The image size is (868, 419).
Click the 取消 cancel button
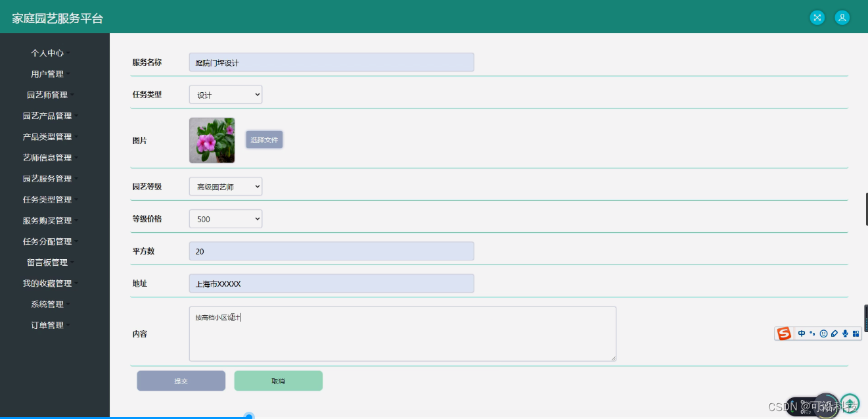[x=279, y=381]
